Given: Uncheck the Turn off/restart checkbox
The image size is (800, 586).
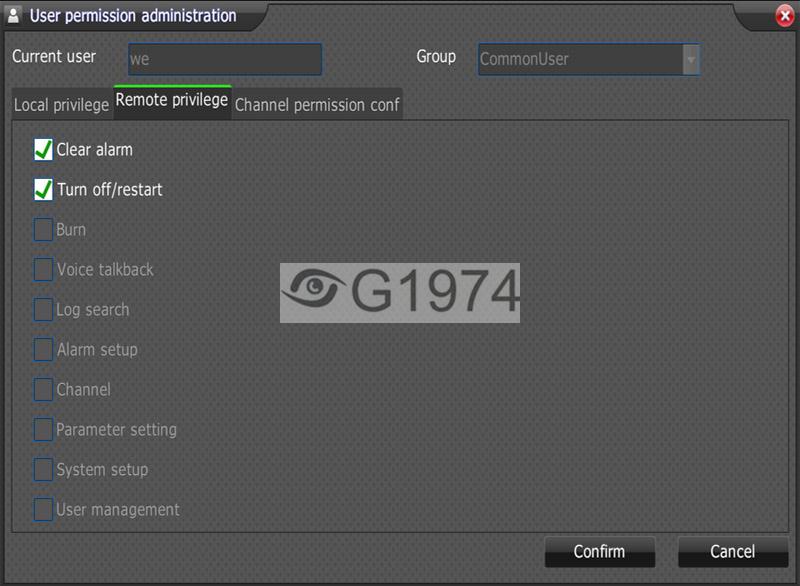Looking at the screenshot, I should point(43,190).
